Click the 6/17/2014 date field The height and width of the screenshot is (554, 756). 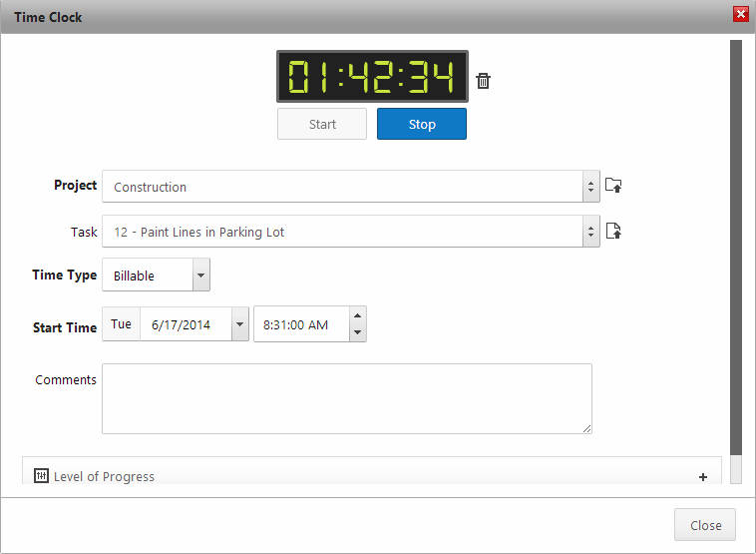(x=186, y=324)
